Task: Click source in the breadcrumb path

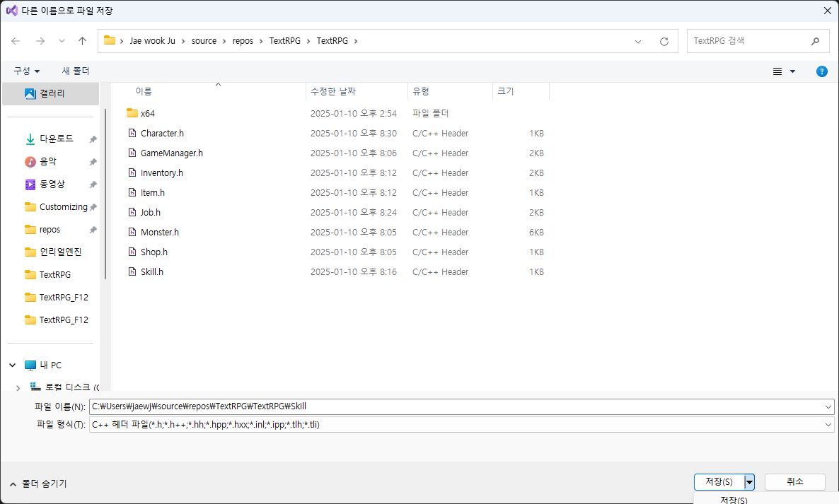Action: pos(204,41)
